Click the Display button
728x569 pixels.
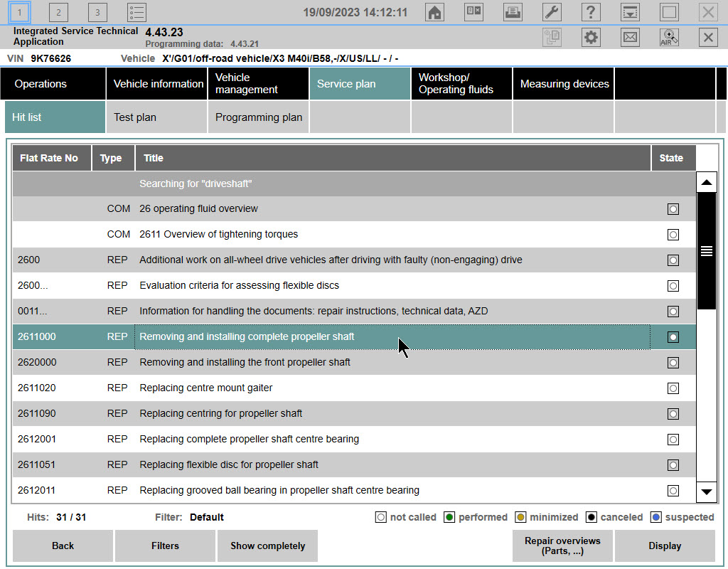coord(665,546)
